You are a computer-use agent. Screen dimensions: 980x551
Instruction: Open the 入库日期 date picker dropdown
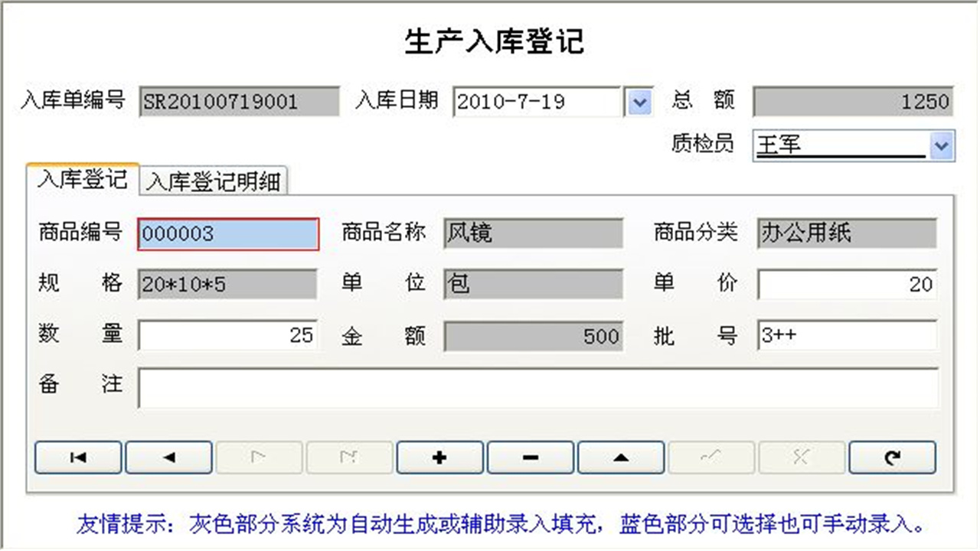coord(639,102)
